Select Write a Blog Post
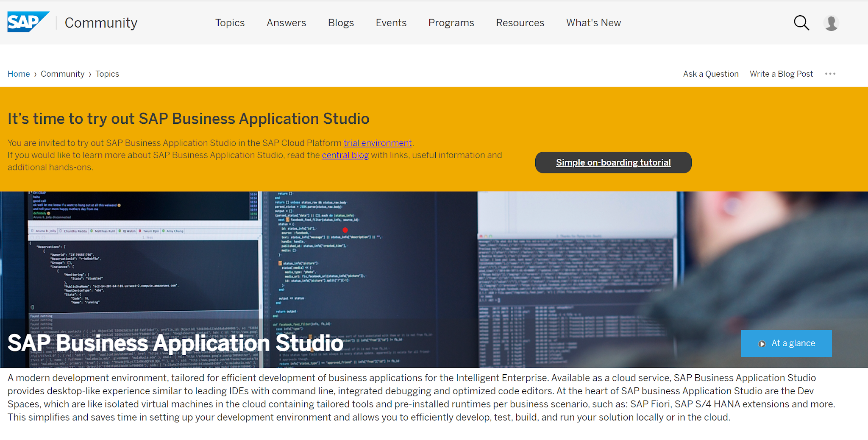This screenshot has width=868, height=440. (x=781, y=74)
